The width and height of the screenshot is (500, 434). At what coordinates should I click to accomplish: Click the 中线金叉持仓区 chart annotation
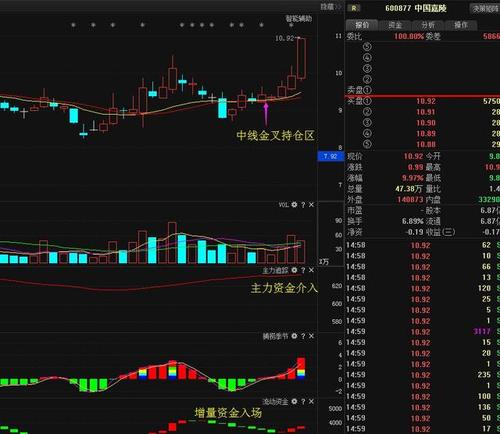click(x=275, y=135)
